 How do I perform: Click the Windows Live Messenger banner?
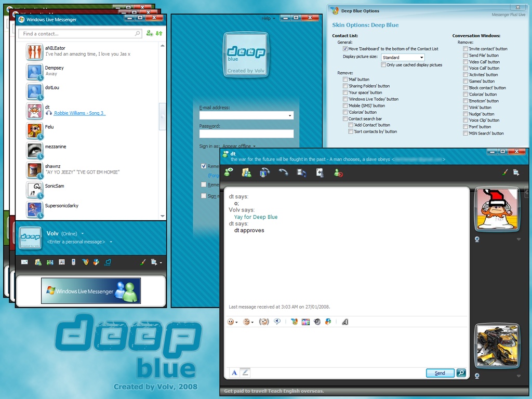point(91,291)
